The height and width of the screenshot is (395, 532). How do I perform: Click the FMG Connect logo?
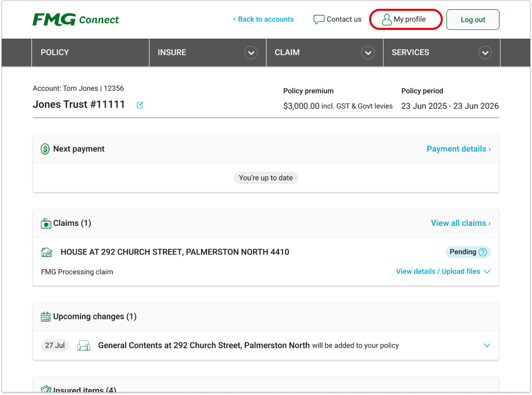pos(76,20)
